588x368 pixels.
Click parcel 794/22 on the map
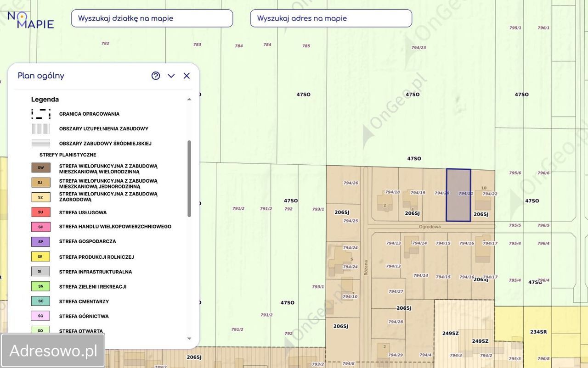point(483,195)
